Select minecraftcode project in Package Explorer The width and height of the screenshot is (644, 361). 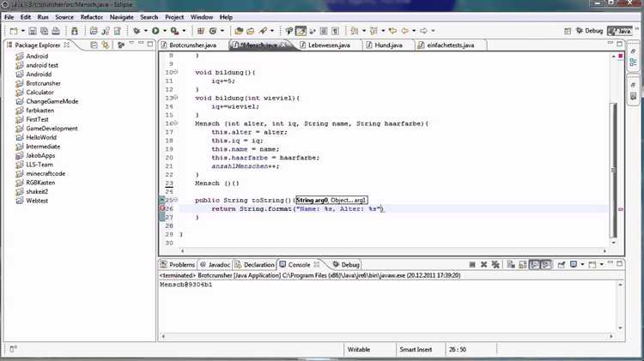coord(46,173)
